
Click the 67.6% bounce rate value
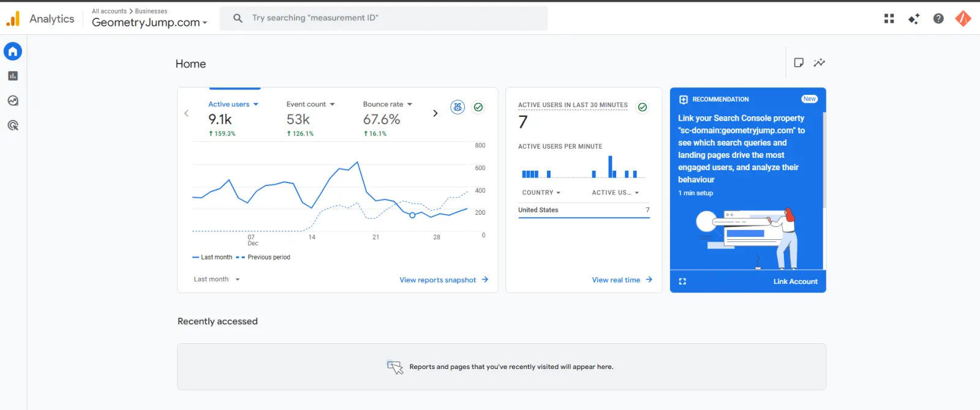coord(382,119)
